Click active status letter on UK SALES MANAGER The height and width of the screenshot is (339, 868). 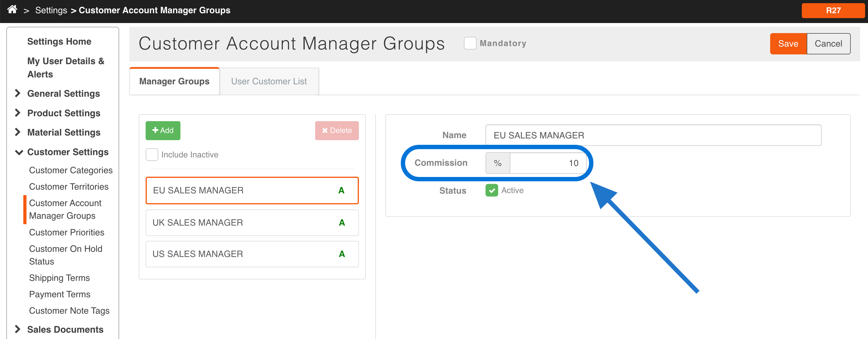[x=342, y=223]
